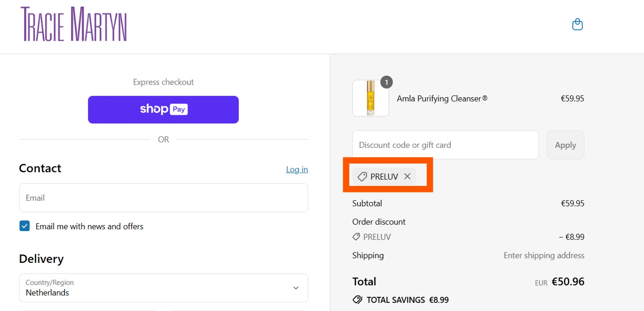This screenshot has height=311, width=644.
Task: Open the Country/Region dropdown
Action: click(164, 288)
